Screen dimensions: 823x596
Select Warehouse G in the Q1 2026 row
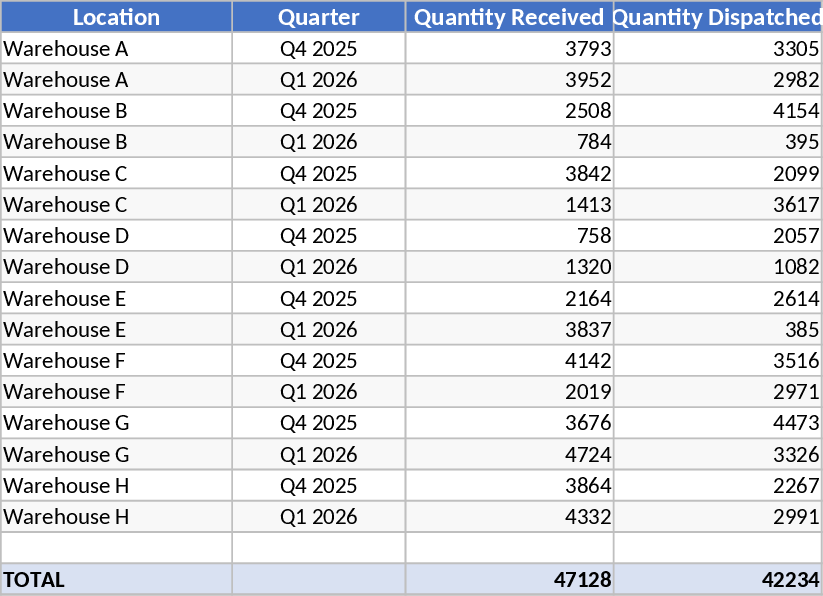click(116, 455)
